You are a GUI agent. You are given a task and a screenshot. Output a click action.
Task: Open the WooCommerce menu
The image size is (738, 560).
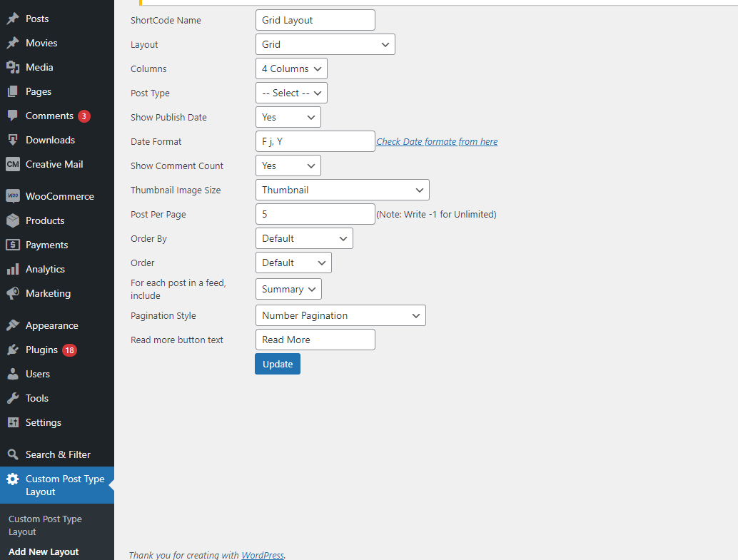pyautogui.click(x=60, y=196)
